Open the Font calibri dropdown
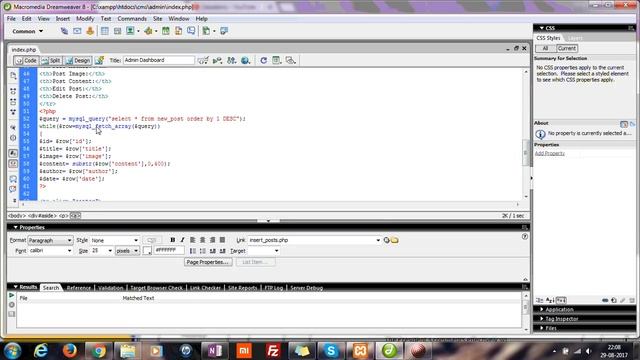 click(50, 251)
